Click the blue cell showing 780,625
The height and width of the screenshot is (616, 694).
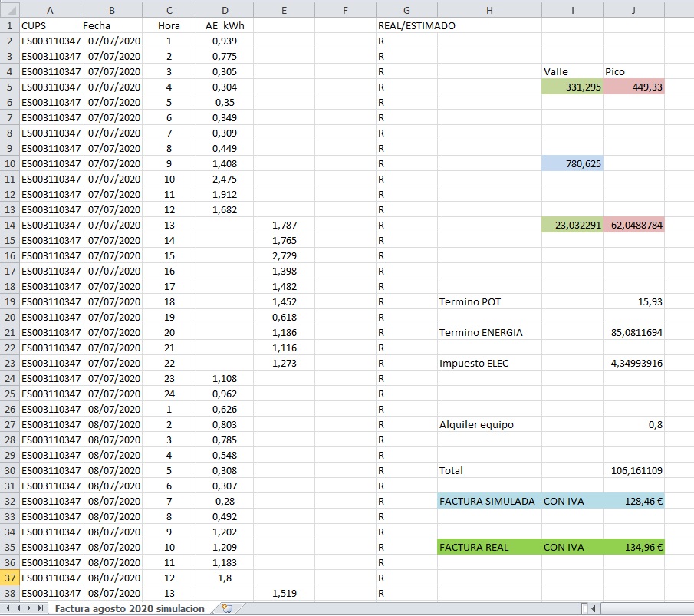click(x=571, y=163)
